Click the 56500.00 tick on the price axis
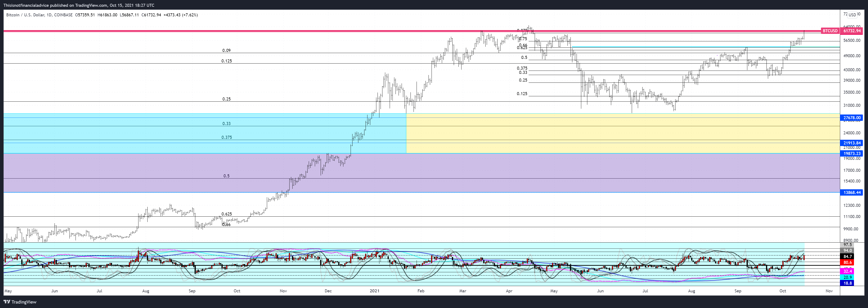868x308 pixels. click(852, 40)
